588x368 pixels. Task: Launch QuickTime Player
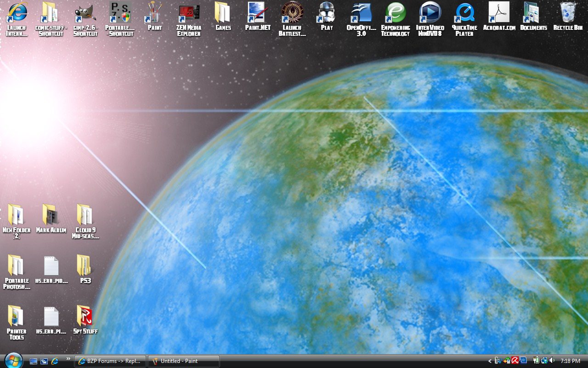pos(464,14)
